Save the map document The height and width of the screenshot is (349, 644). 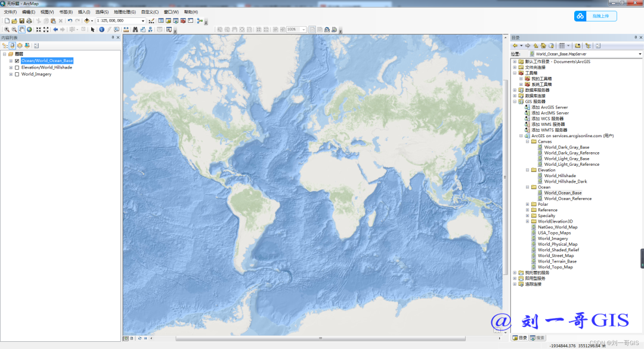[22, 20]
